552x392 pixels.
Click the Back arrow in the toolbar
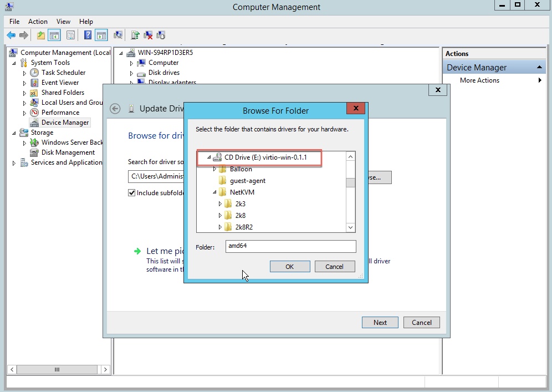tap(11, 35)
